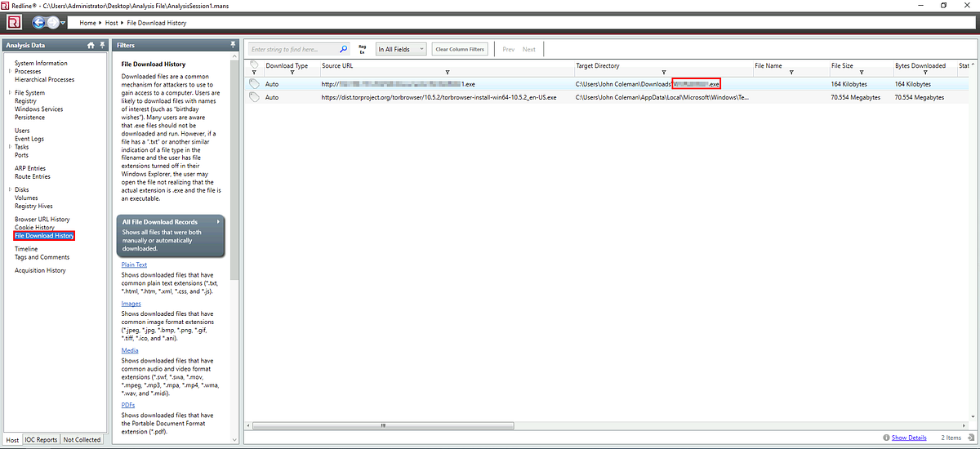
Task: Open Download Type column filter icon
Action: 292,73
